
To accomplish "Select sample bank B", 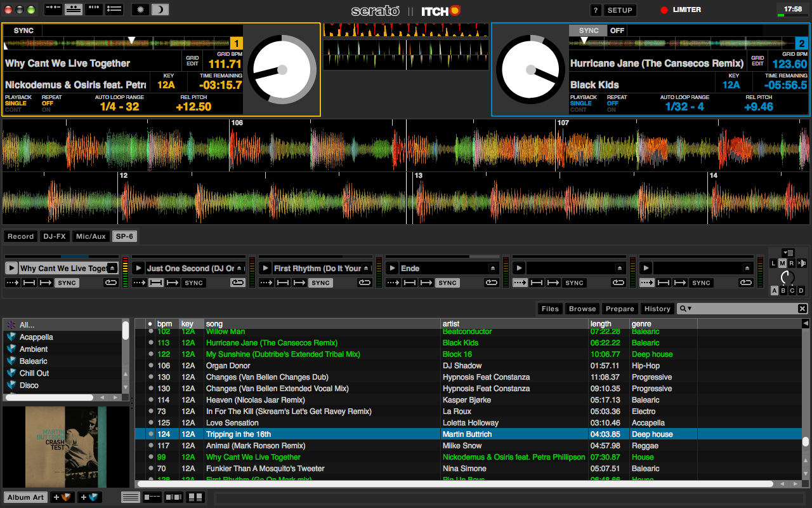I will (783, 290).
